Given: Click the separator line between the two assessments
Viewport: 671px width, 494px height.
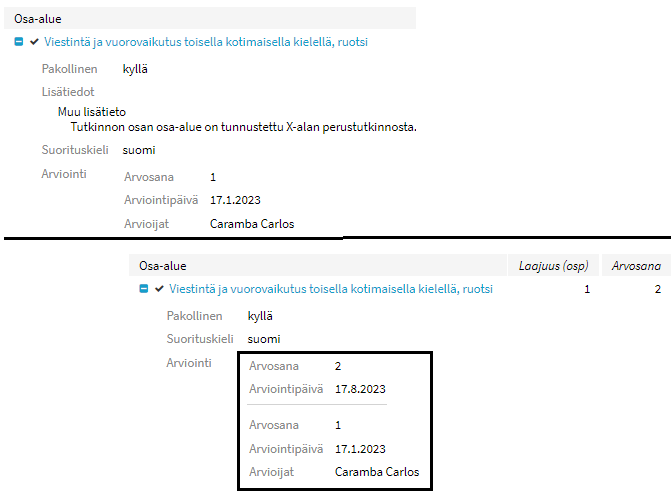Looking at the screenshot, I should (x=317, y=405).
